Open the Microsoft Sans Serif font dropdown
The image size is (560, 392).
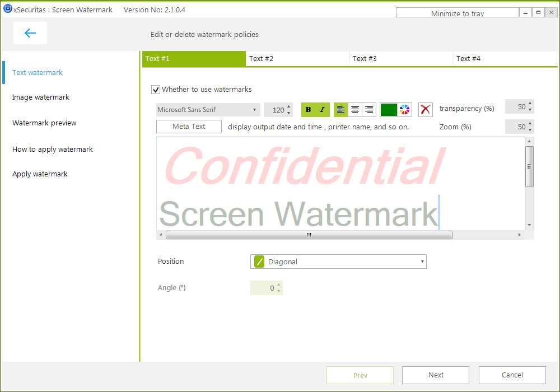208,110
